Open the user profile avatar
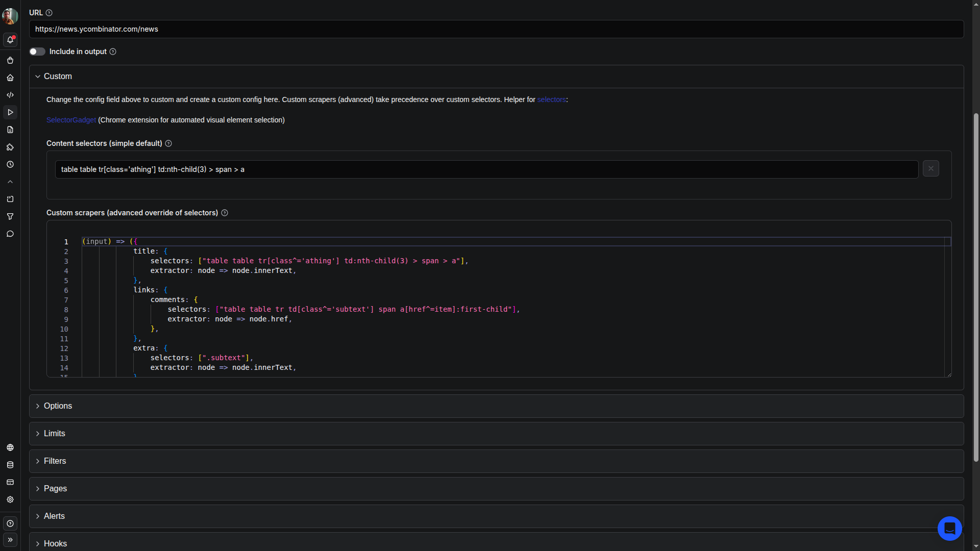 [10, 16]
